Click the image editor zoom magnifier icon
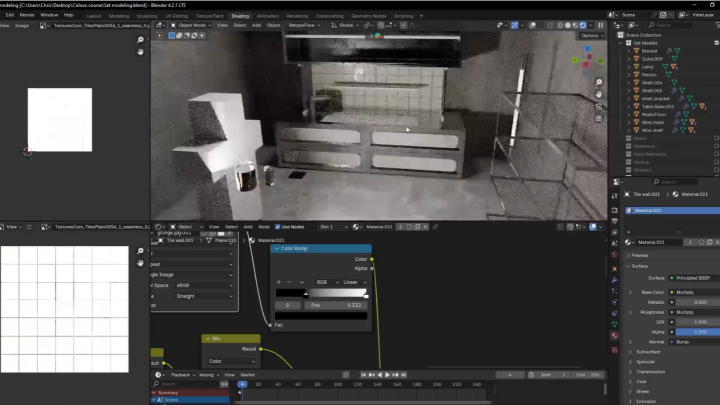 [140, 40]
